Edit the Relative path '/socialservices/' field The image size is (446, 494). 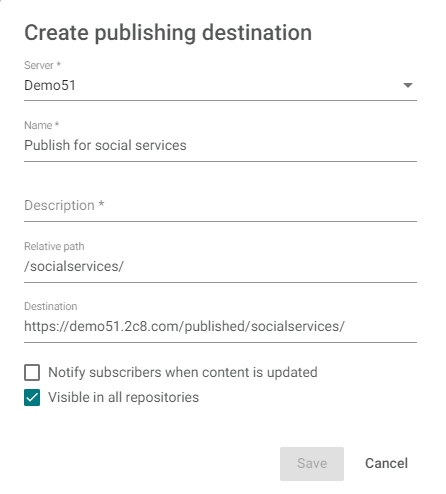(x=220, y=267)
